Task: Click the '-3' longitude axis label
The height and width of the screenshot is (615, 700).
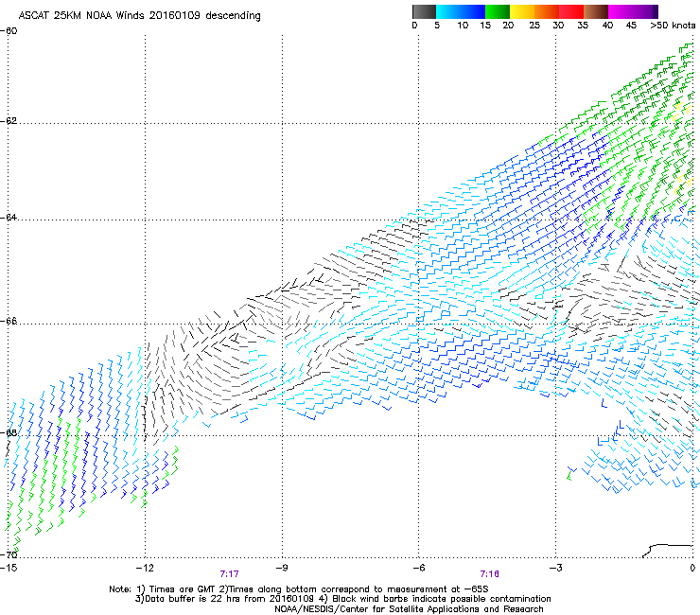Action: (555, 568)
